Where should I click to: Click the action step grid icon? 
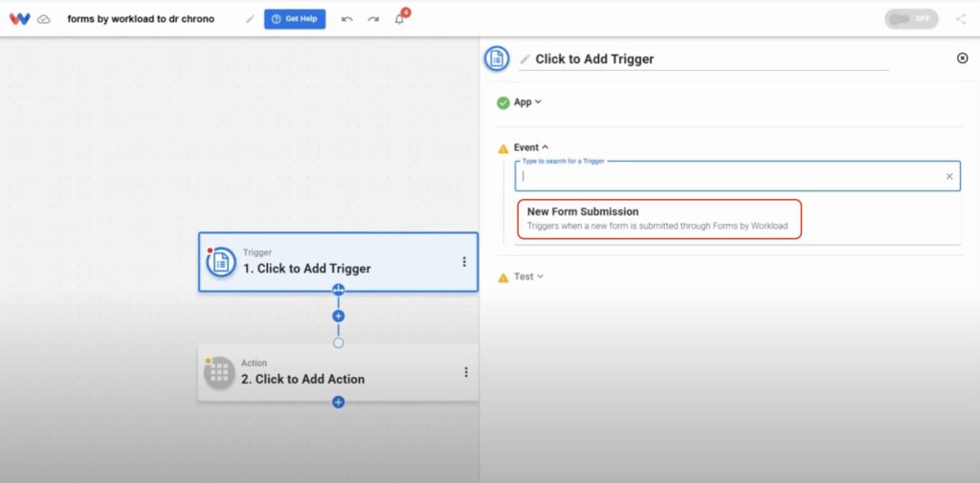pos(219,373)
